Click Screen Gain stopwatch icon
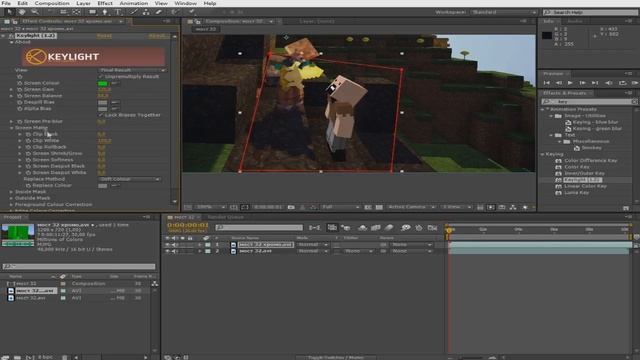The height and width of the screenshot is (360, 640). [20, 89]
